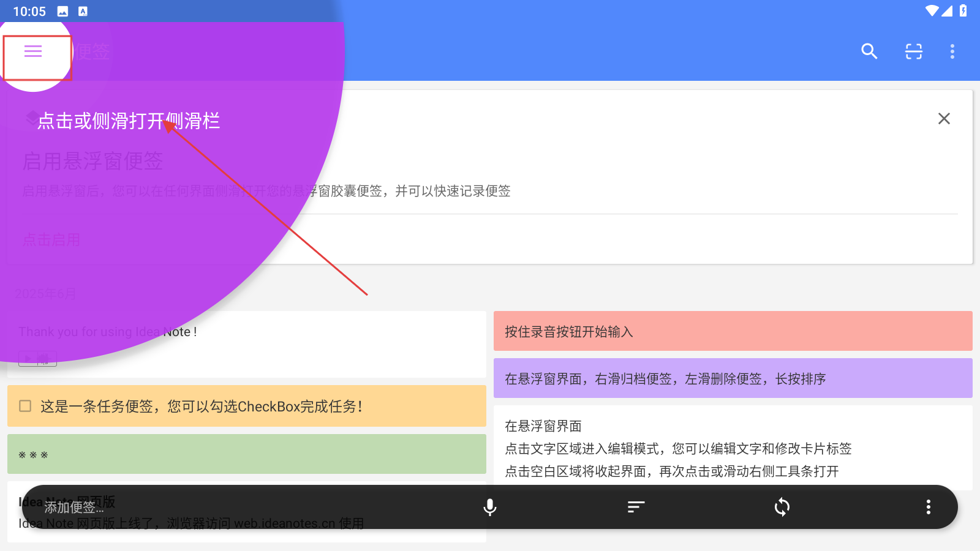Tap the status bar clock 10:05

pos(29,12)
